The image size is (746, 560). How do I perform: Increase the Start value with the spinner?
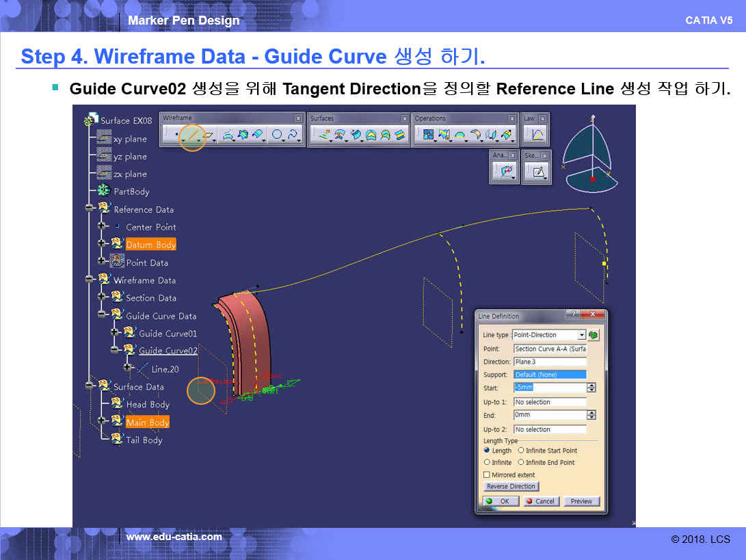(x=591, y=385)
